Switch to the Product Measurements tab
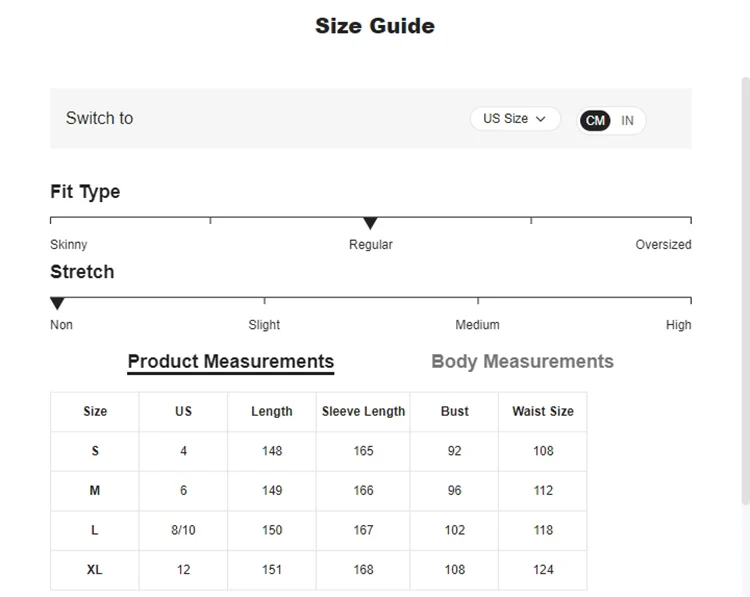 tap(231, 362)
